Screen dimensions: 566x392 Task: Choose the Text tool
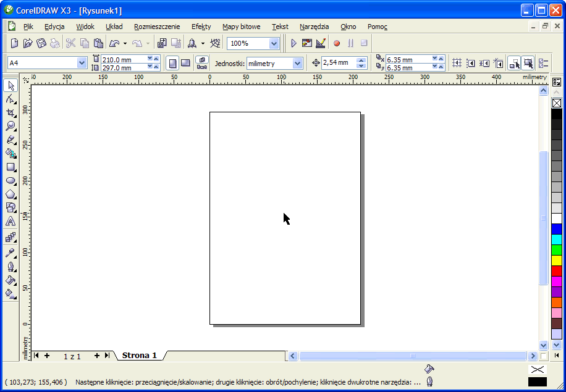coord(11,221)
